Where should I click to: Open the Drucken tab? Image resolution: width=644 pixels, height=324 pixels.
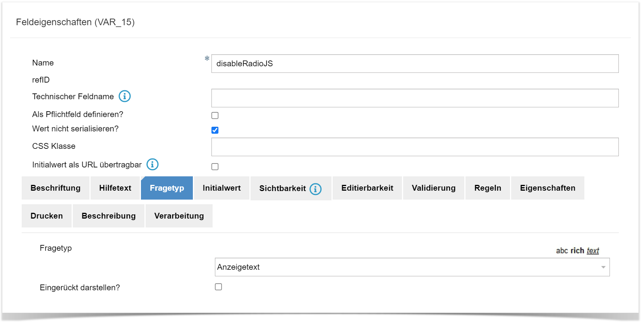point(46,216)
